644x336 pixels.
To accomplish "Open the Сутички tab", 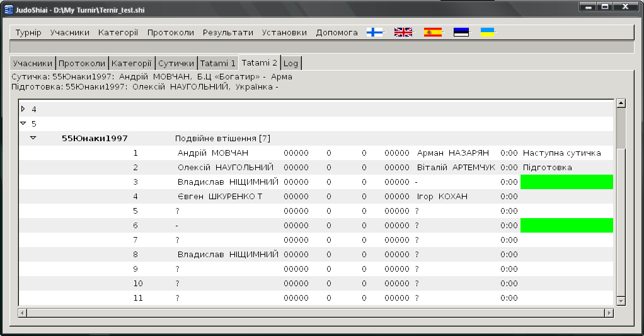I will 176,64.
